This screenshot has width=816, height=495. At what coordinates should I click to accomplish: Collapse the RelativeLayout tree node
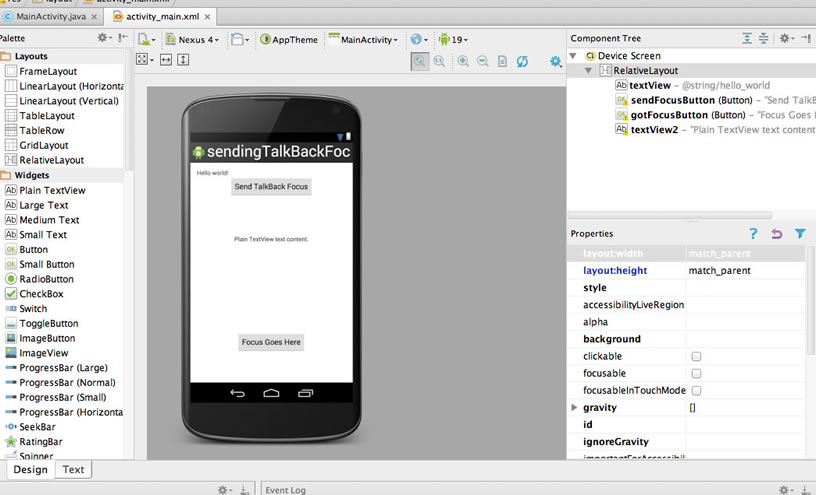click(x=589, y=70)
